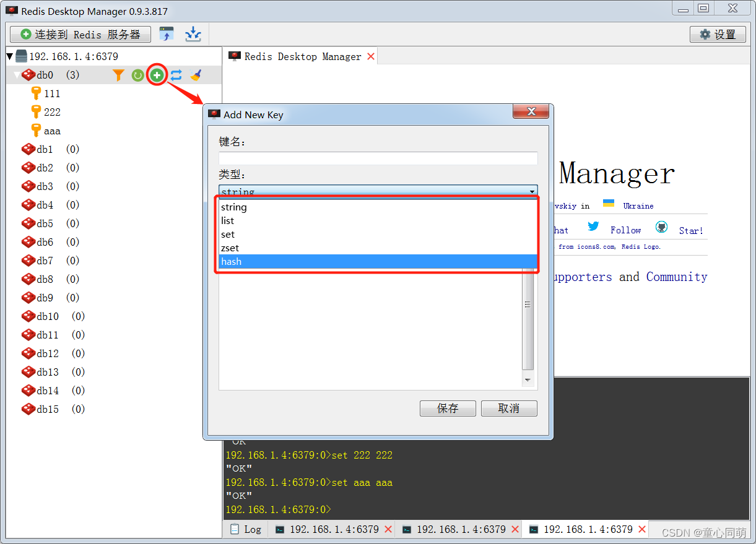Screen dimensions: 756x544
Task: Choose hash in the type list
Action: 378,262
